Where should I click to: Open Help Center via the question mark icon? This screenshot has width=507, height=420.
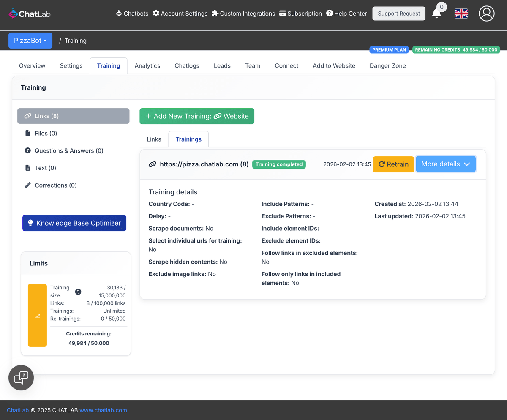pos(329,13)
